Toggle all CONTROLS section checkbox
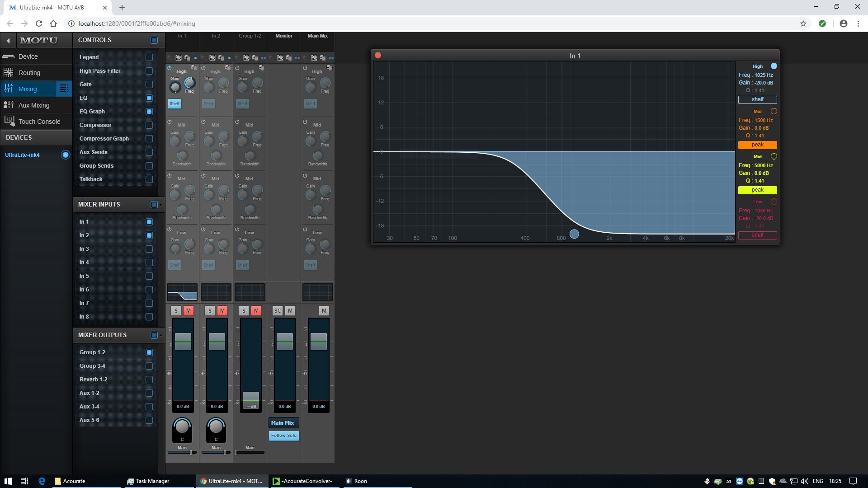 tap(154, 40)
